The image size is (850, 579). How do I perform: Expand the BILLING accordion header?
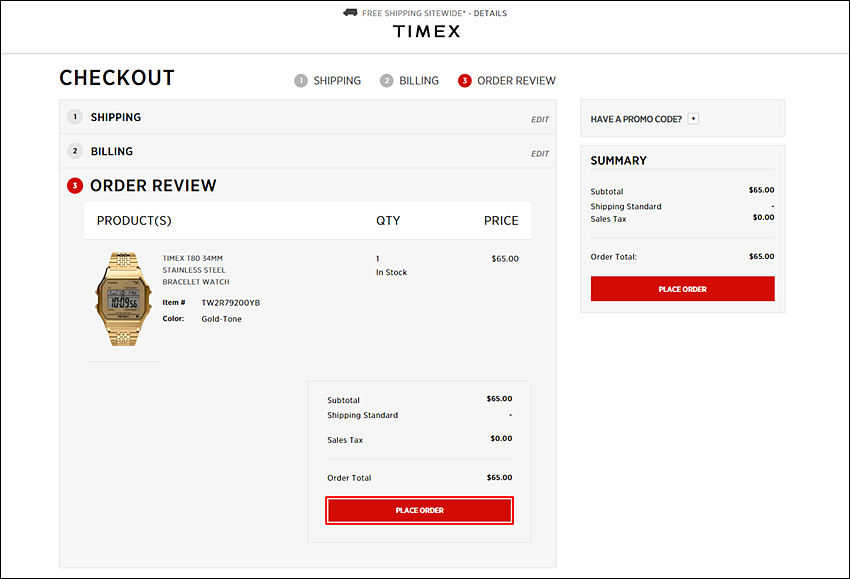(308, 151)
